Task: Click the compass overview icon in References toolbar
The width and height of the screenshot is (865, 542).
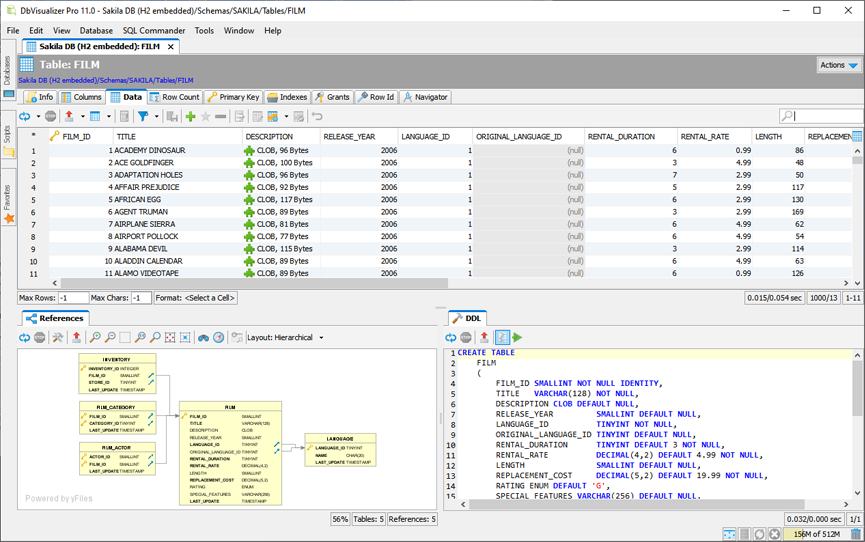Action: tap(219, 337)
